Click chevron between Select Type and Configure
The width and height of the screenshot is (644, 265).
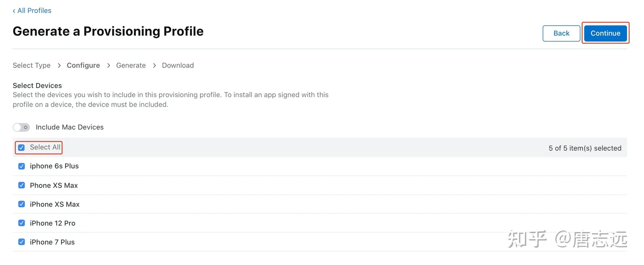tap(59, 65)
